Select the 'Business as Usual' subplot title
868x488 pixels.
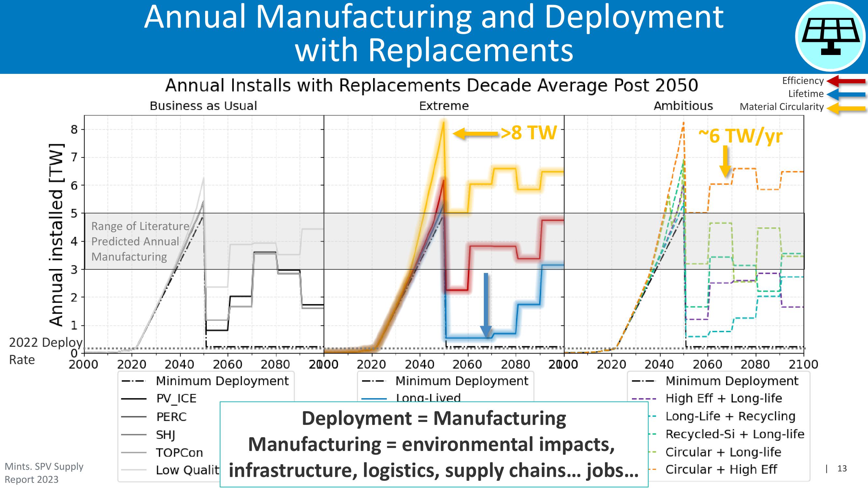coord(203,106)
